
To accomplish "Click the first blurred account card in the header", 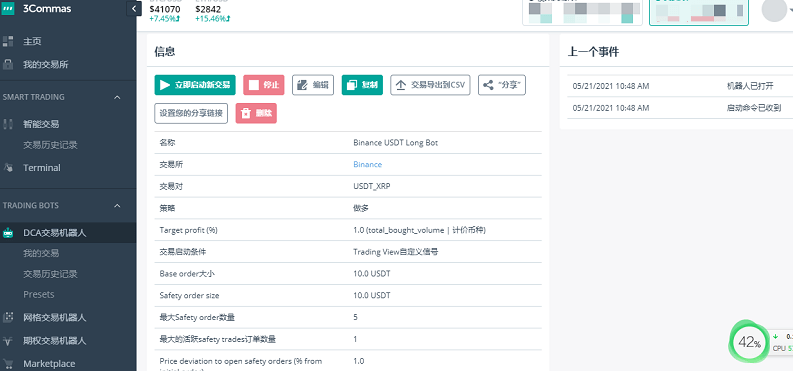I will point(582,12).
